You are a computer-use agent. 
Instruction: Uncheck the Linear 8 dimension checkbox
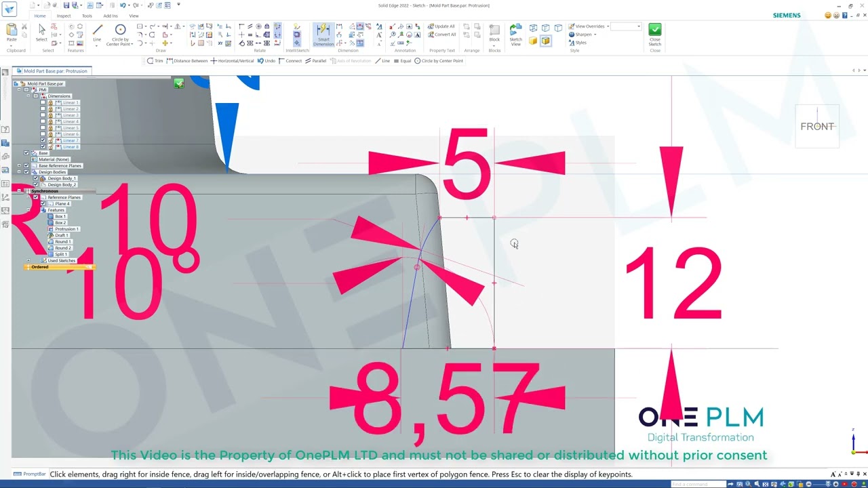43,146
